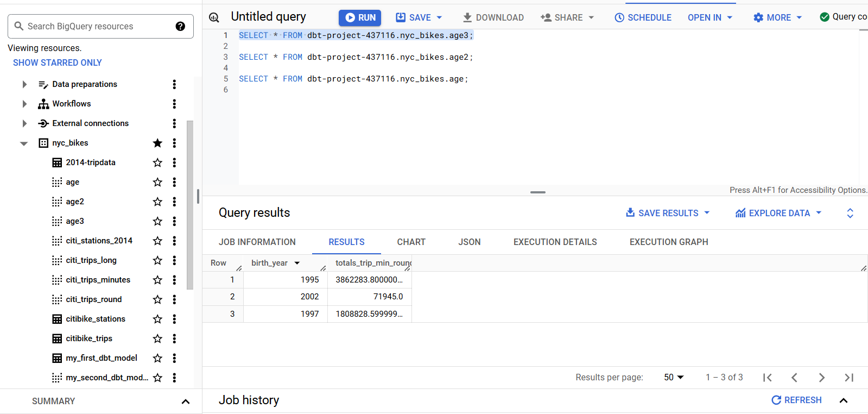Image resolution: width=868 pixels, height=414 pixels.
Task: Click the Data preparations icon
Action: tap(43, 84)
